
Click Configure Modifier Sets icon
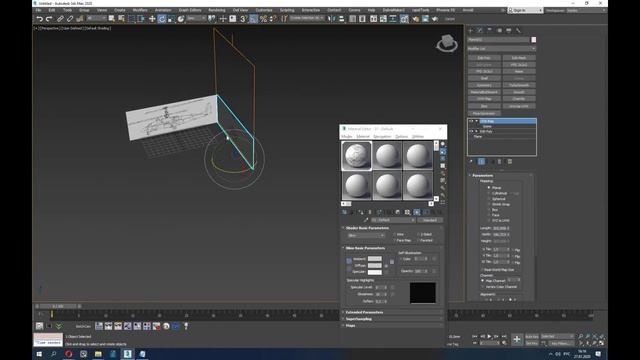coord(510,162)
